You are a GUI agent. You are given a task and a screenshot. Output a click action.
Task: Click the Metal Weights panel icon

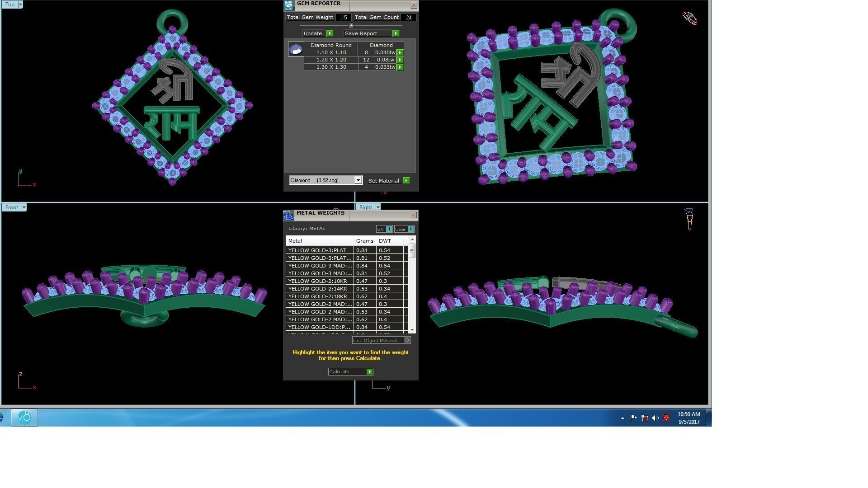click(x=288, y=216)
